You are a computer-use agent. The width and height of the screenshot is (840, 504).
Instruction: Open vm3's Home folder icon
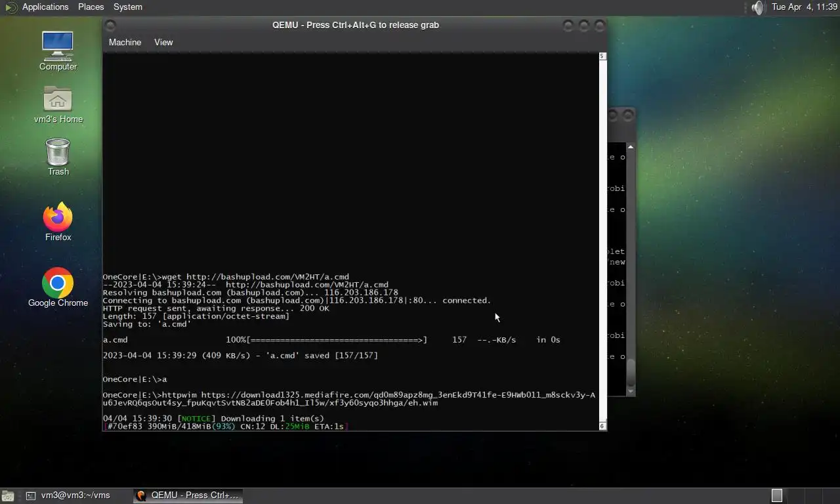(x=58, y=98)
